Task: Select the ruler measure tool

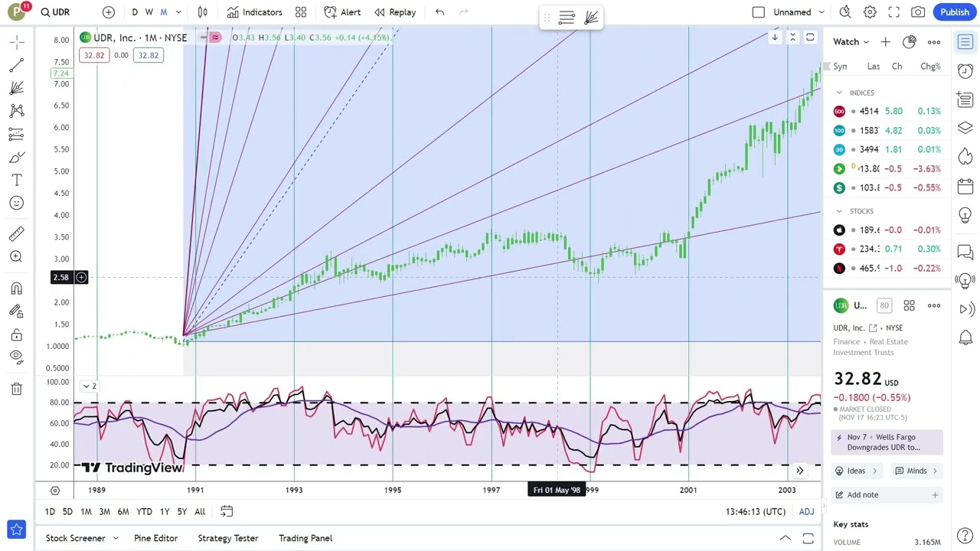Action: pos(16,233)
